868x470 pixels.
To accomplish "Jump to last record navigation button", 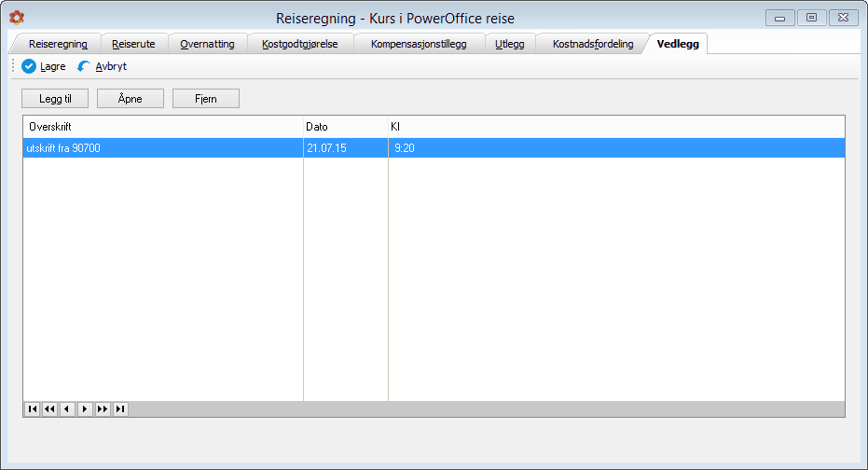I will point(120,409).
